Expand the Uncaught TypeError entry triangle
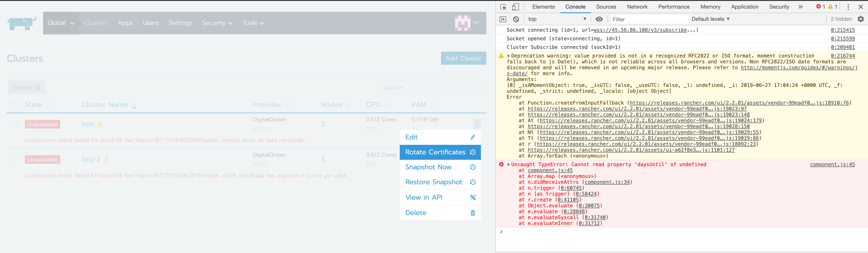The height and width of the screenshot is (253, 868). (509, 165)
